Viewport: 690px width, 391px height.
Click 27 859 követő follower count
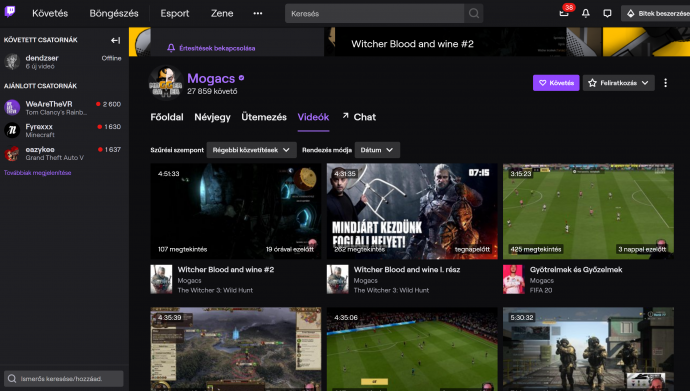212,91
